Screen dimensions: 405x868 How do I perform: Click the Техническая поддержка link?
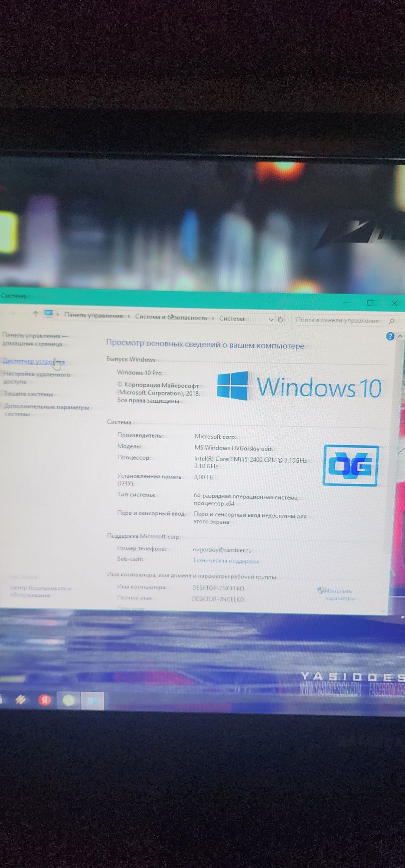(x=225, y=561)
